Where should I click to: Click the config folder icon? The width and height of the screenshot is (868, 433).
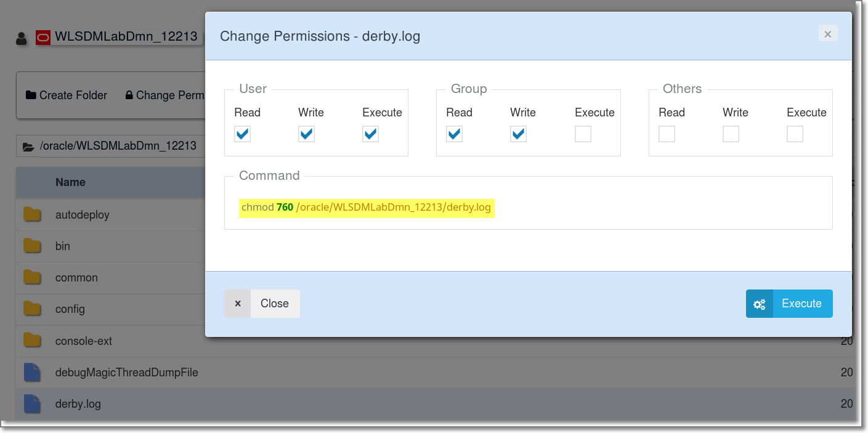[x=32, y=309]
